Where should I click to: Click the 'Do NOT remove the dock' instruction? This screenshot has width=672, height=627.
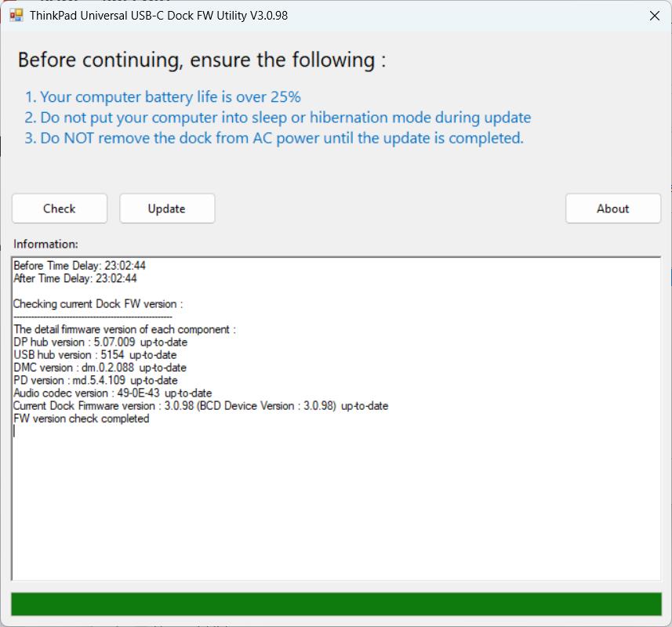tap(274, 139)
